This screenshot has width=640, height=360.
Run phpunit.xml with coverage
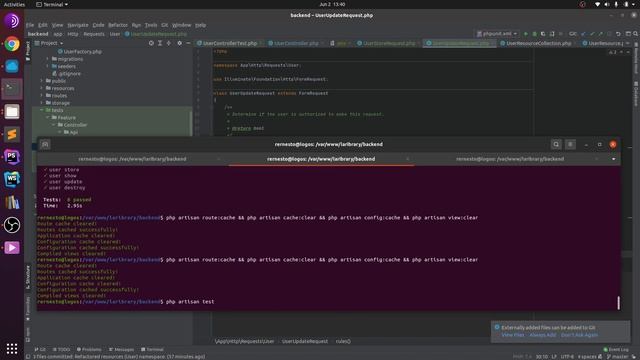coord(543,34)
